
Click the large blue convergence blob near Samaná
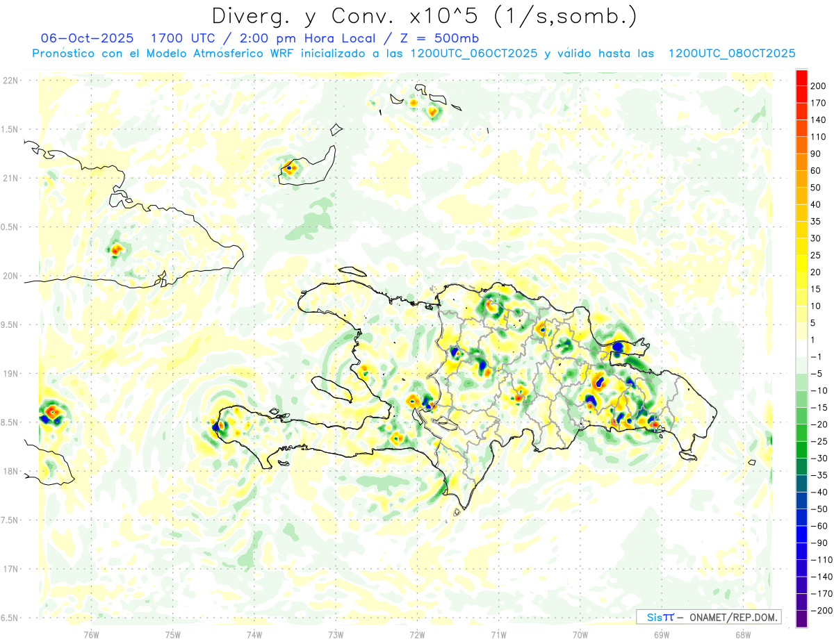click(618, 346)
